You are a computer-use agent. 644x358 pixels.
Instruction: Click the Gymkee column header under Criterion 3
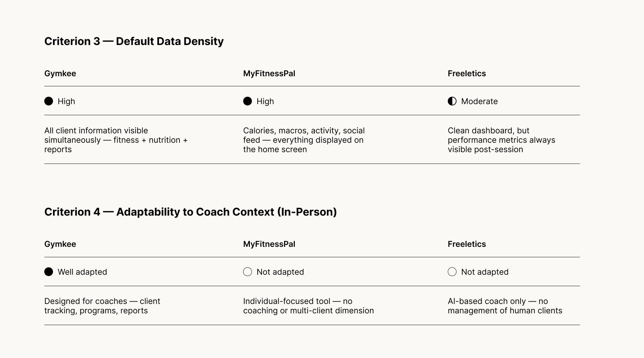(60, 74)
